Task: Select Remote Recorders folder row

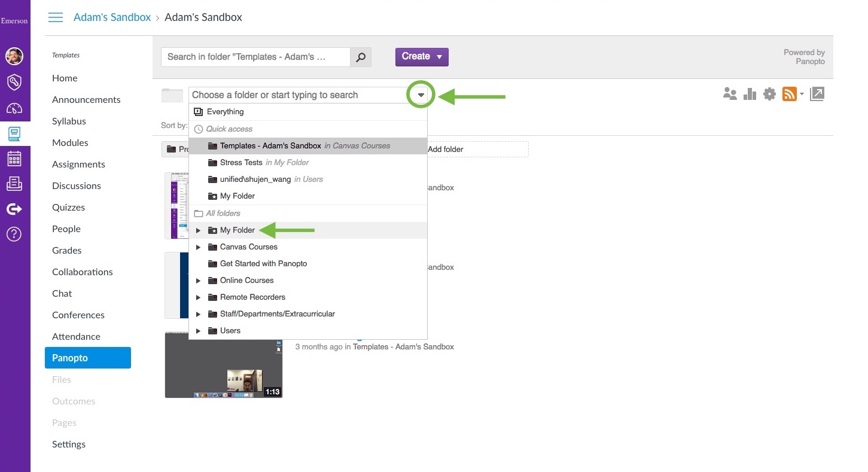Action: (308, 297)
